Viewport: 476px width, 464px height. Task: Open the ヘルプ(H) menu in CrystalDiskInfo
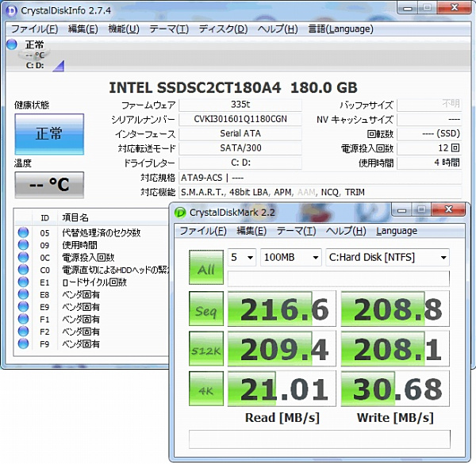278,29
